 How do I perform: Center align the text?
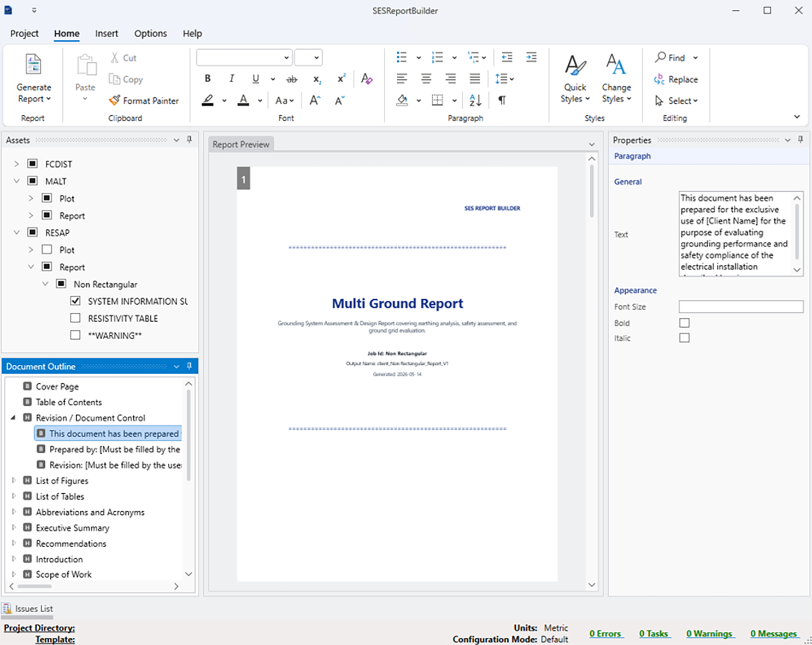(x=426, y=79)
